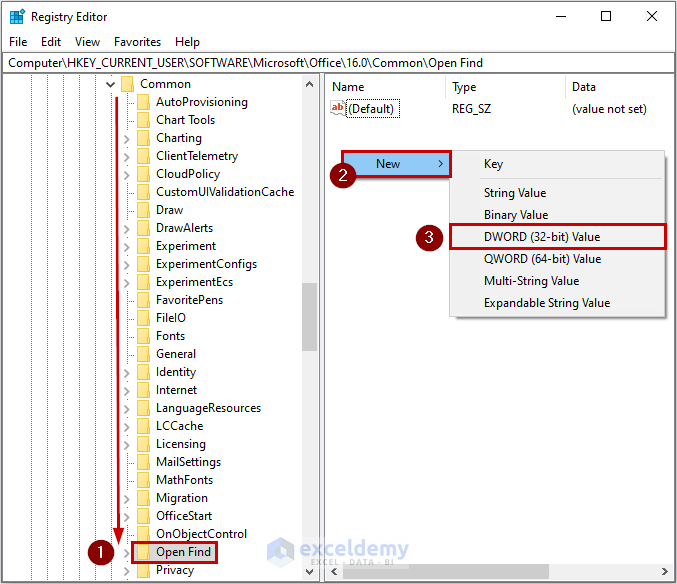677x584 pixels.
Task: Click the CloudPolicy folder icon
Action: pos(143,174)
